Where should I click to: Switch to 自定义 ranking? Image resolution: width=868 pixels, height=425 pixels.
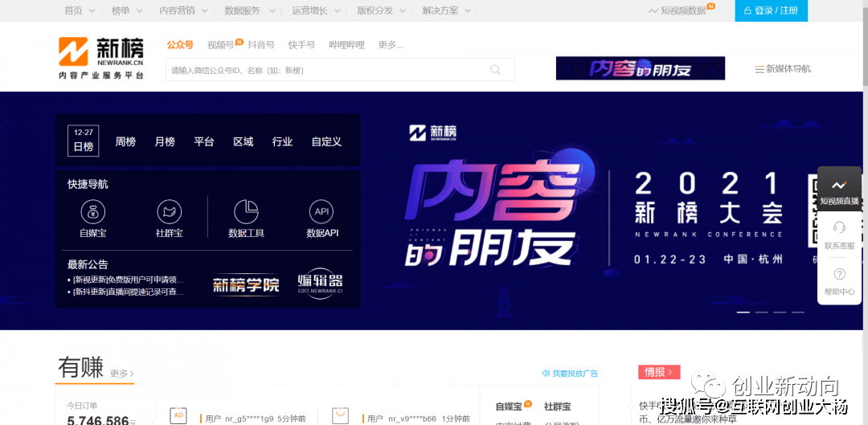coord(326,141)
